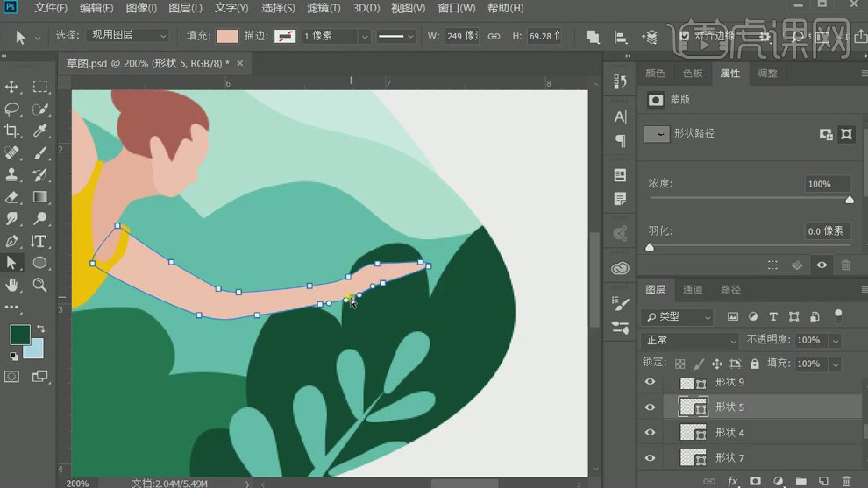Choose the Hand tool
The width and height of the screenshot is (868, 488).
[12, 285]
